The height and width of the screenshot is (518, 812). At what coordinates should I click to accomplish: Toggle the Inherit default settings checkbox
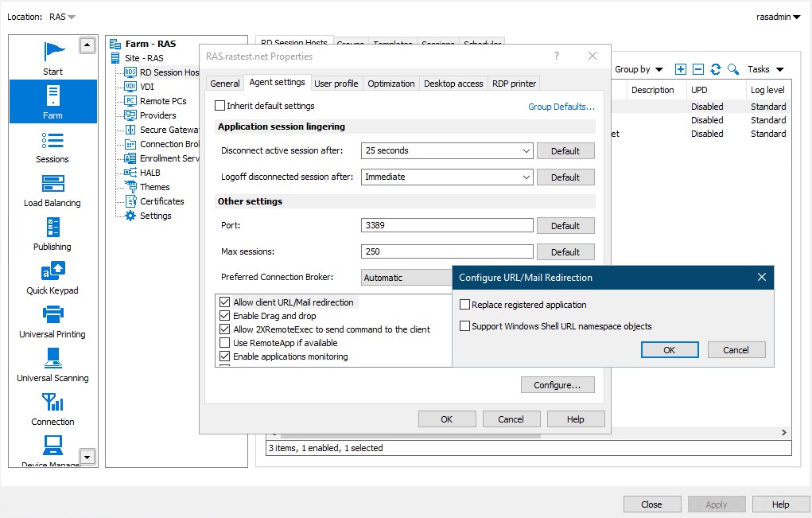[220, 106]
